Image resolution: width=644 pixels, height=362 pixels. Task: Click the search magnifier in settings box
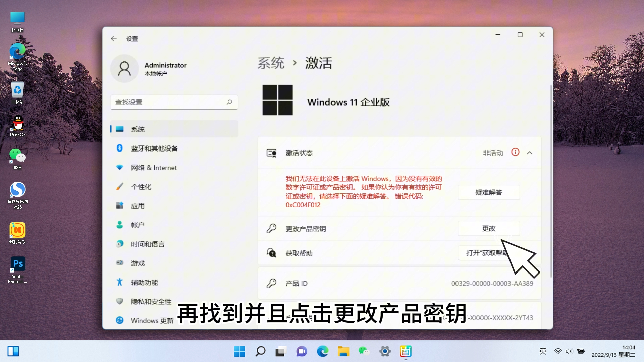pyautogui.click(x=229, y=102)
